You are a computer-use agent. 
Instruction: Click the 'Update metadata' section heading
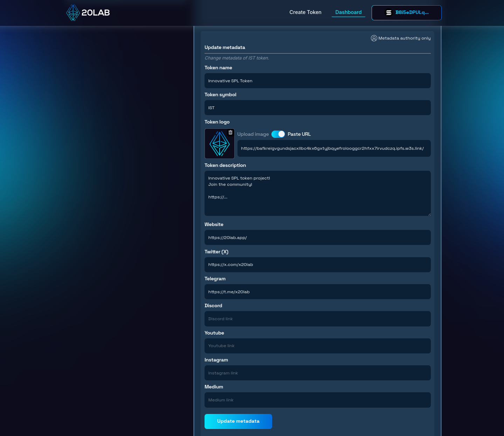coord(225,47)
